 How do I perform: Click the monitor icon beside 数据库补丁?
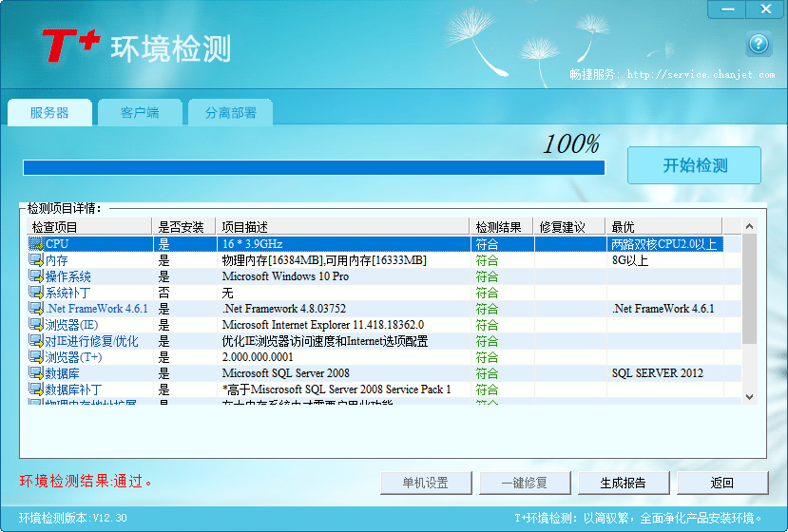pos(36,389)
